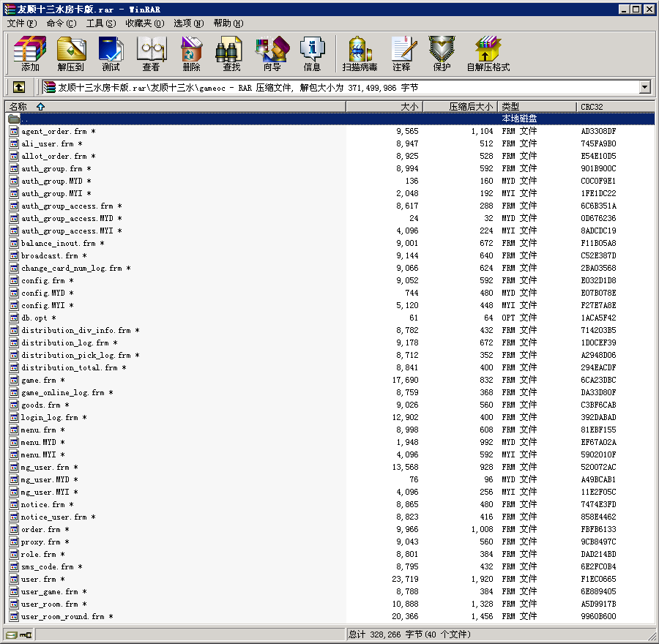The image size is (659, 644).
Task: Run the Test (测试) archive tool
Action: (111, 53)
